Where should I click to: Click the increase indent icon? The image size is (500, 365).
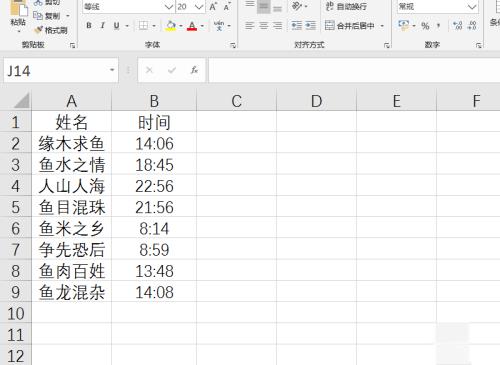pyautogui.click(x=310, y=25)
